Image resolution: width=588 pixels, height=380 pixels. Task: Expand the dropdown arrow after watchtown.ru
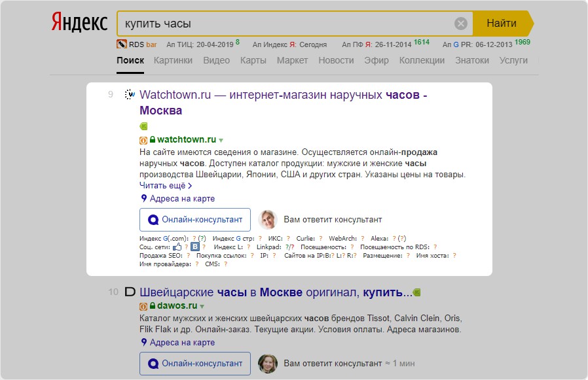(x=221, y=141)
